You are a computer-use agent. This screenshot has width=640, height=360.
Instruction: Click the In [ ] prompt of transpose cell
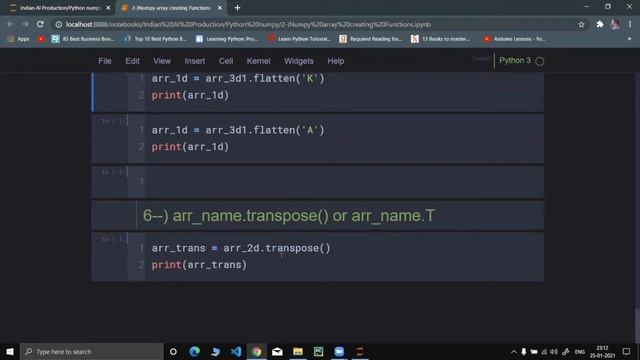click(111, 239)
